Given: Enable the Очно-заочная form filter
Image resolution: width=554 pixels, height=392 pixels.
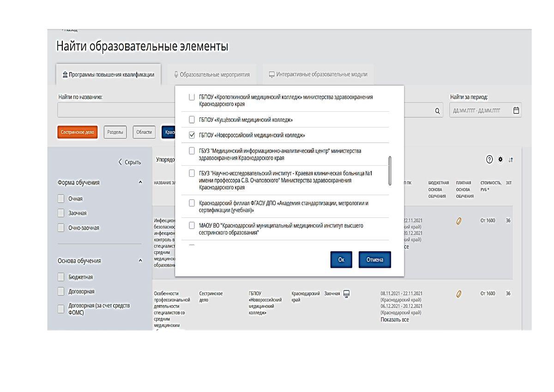Looking at the screenshot, I should pyautogui.click(x=61, y=228).
